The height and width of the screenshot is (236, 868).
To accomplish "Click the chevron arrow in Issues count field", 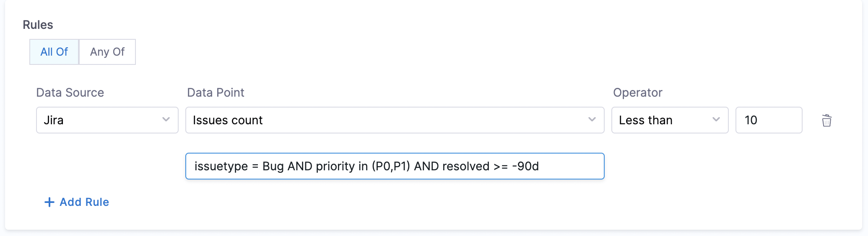I will coord(592,120).
